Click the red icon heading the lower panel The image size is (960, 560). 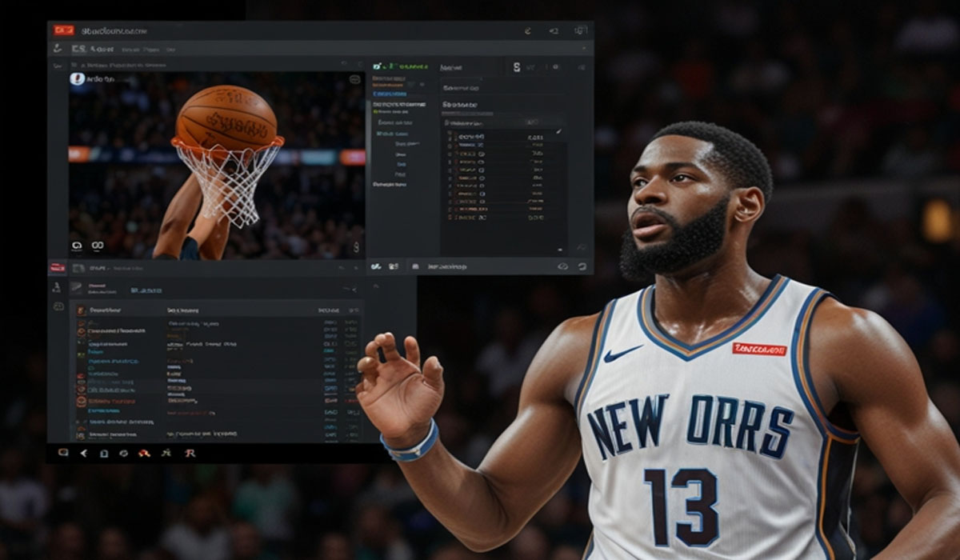[58, 267]
